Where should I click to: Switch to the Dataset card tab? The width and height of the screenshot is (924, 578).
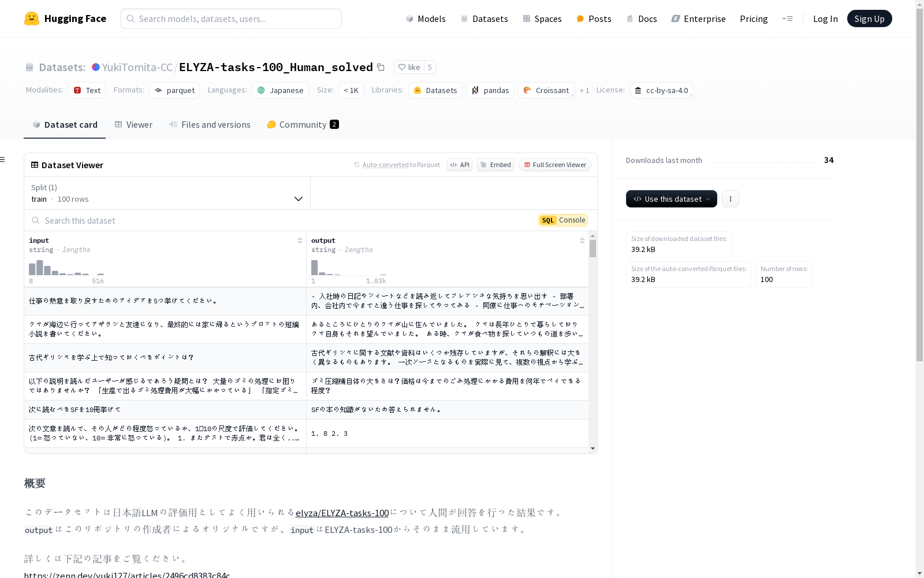coord(65,124)
